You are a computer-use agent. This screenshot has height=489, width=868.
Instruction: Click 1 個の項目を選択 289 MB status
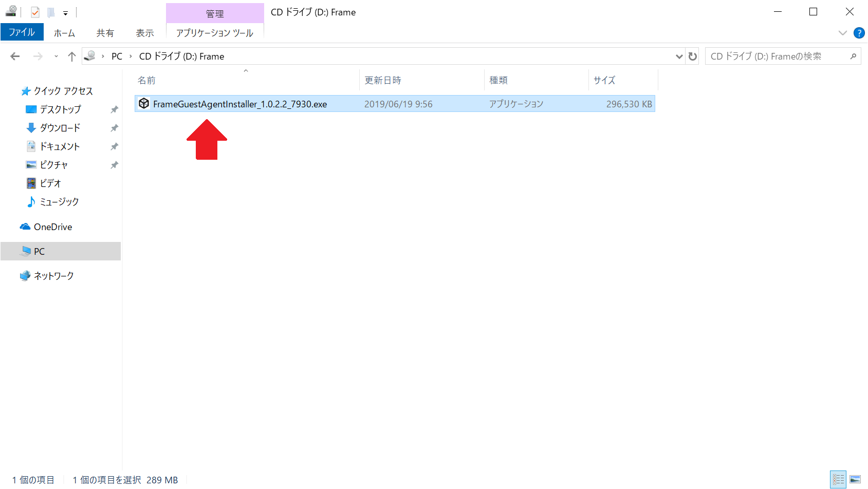[125, 480]
